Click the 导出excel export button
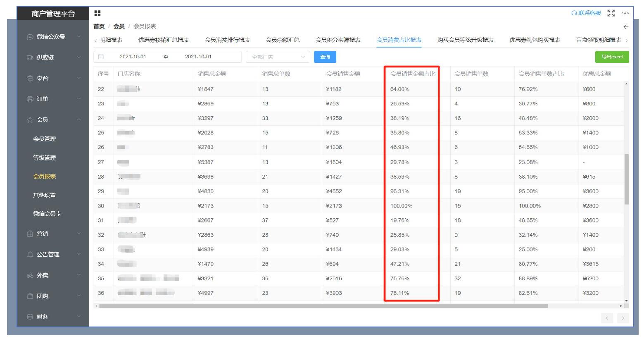644x339 pixels. (x=612, y=57)
